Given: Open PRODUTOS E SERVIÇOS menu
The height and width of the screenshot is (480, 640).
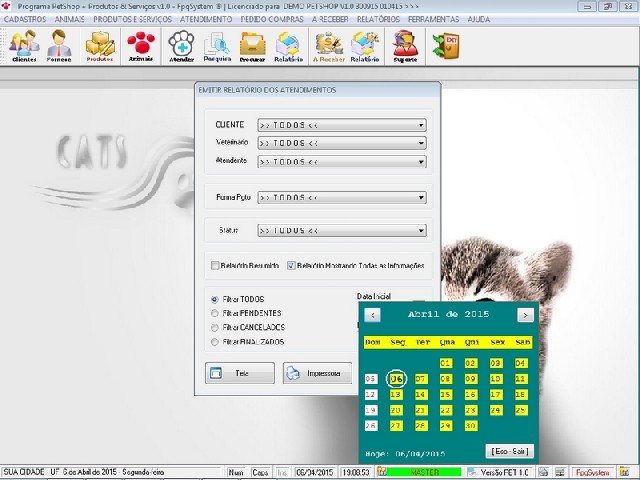Looking at the screenshot, I should (x=132, y=19).
